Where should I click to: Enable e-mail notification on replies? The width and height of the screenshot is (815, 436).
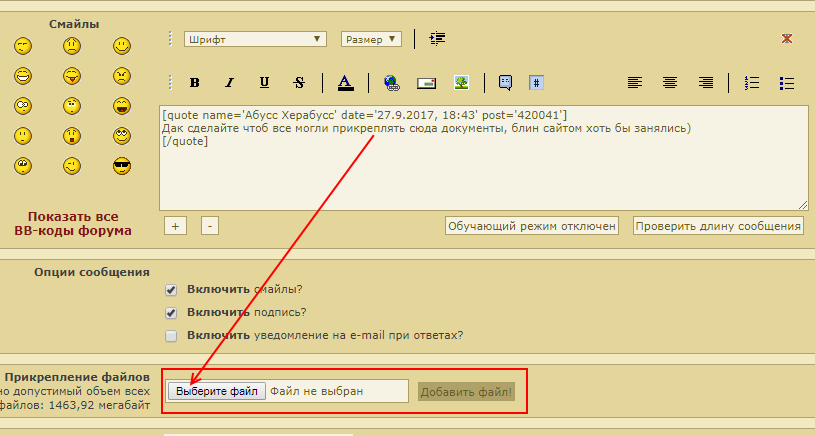click(x=171, y=335)
